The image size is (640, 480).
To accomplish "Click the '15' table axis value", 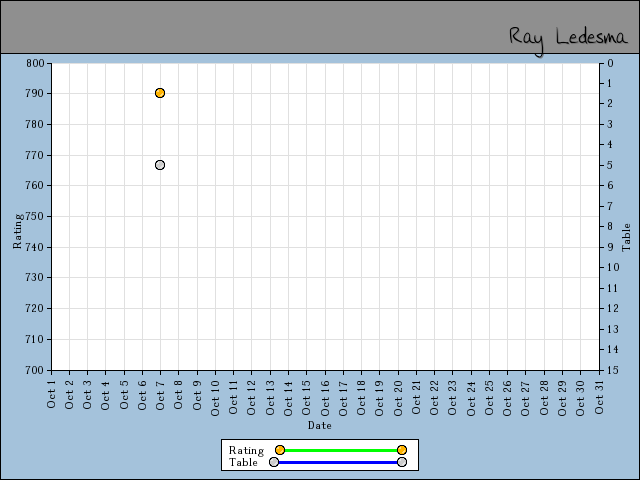I will [x=613, y=370].
